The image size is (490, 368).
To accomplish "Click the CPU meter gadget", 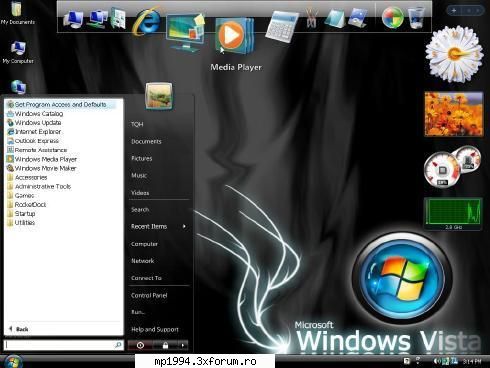I will [453, 166].
